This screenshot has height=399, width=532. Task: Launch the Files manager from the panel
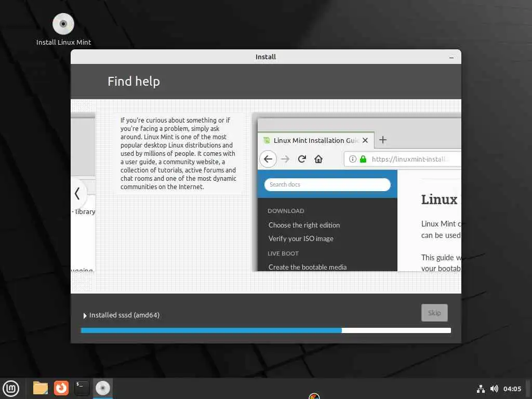[x=41, y=388]
